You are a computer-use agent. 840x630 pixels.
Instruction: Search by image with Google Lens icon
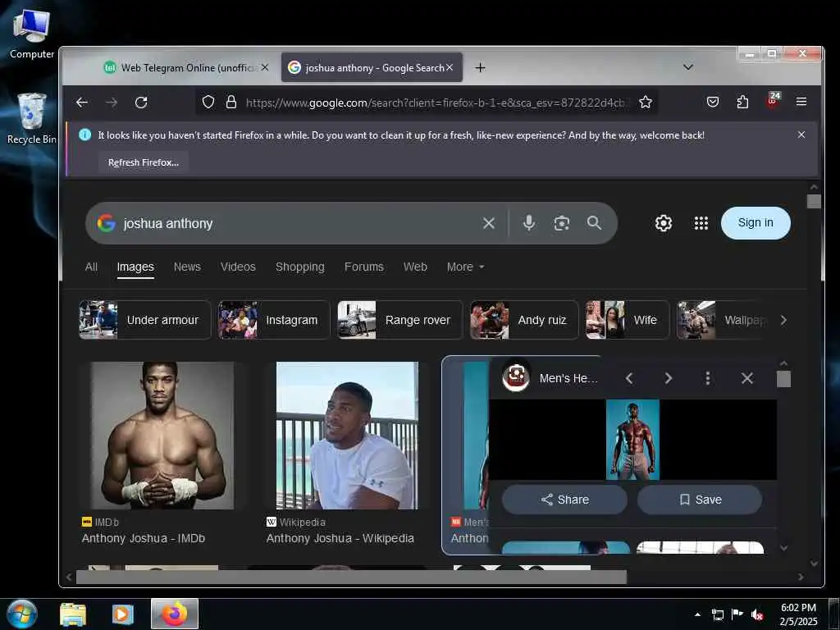pyautogui.click(x=561, y=223)
